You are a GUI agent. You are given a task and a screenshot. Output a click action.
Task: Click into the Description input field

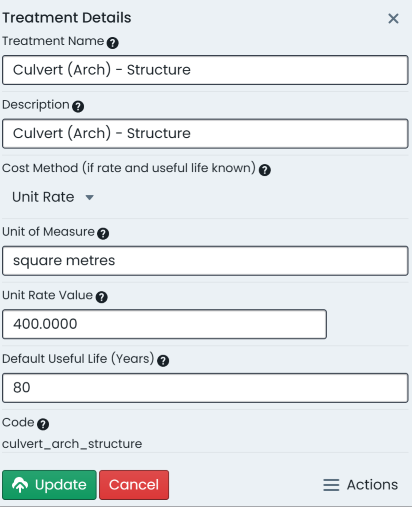point(205,134)
